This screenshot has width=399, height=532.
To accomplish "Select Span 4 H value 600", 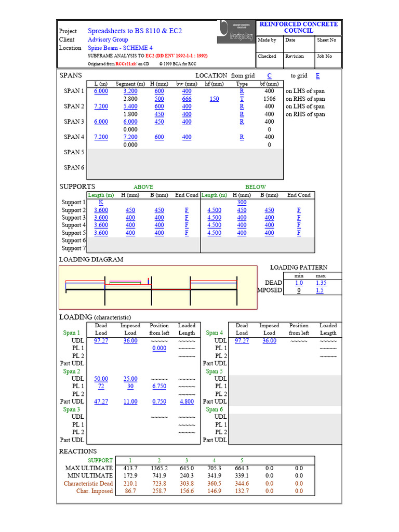I will tap(159, 137).
